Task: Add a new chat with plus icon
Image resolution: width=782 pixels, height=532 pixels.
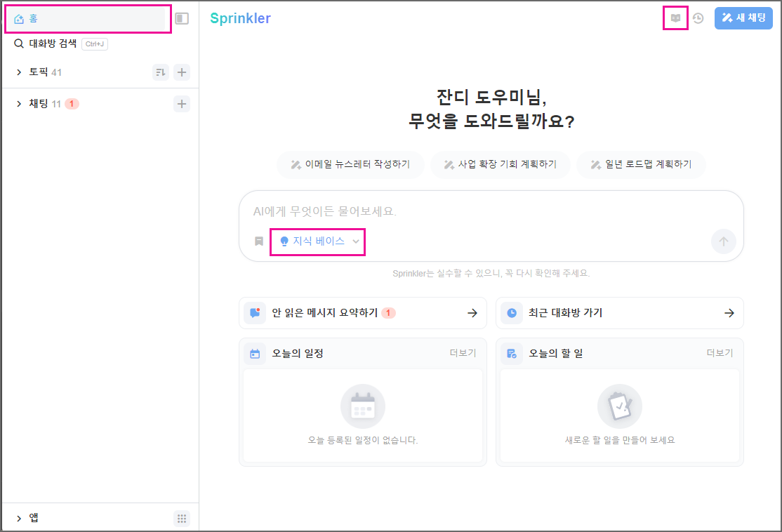Action: pyautogui.click(x=182, y=104)
